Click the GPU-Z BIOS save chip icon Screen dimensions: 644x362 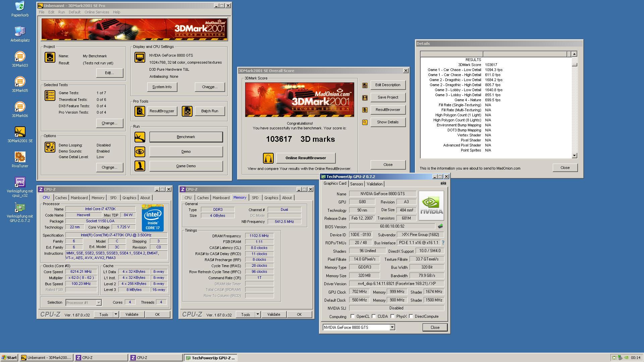[440, 226]
